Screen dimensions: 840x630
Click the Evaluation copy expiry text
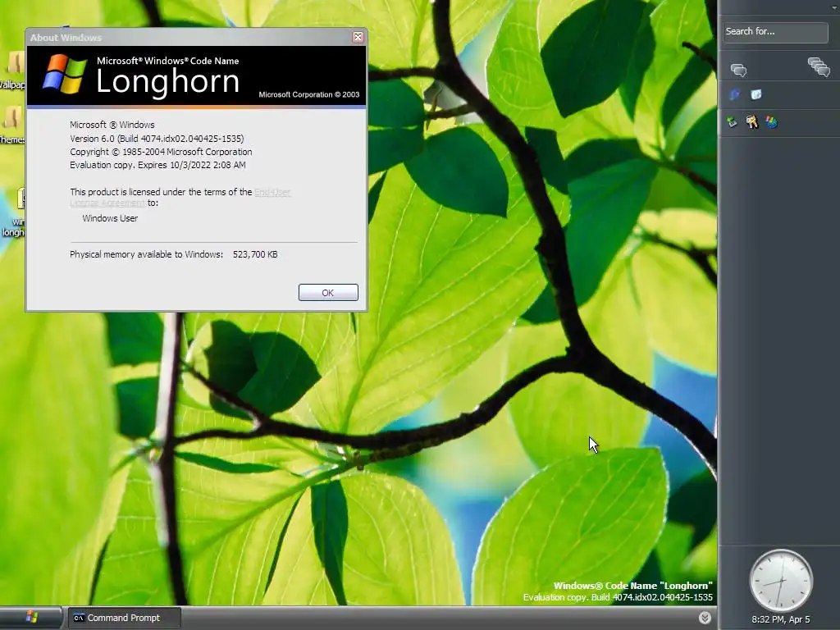click(157, 165)
